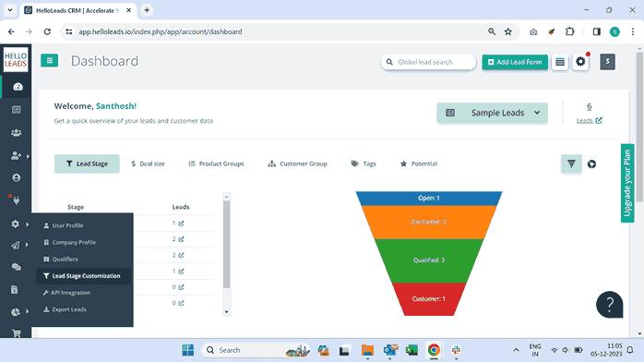The width and height of the screenshot is (644, 362).
Task: Click the green Qualified funnel segment
Action: pyautogui.click(x=429, y=260)
